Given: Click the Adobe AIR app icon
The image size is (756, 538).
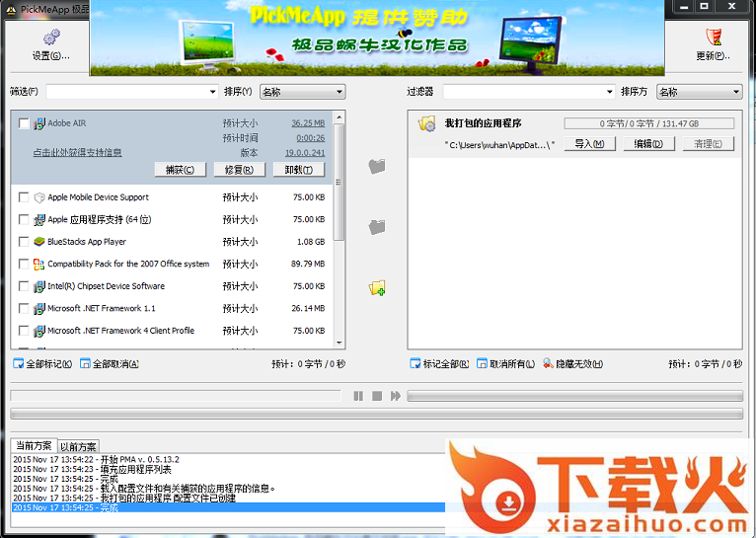Looking at the screenshot, I should [x=39, y=123].
